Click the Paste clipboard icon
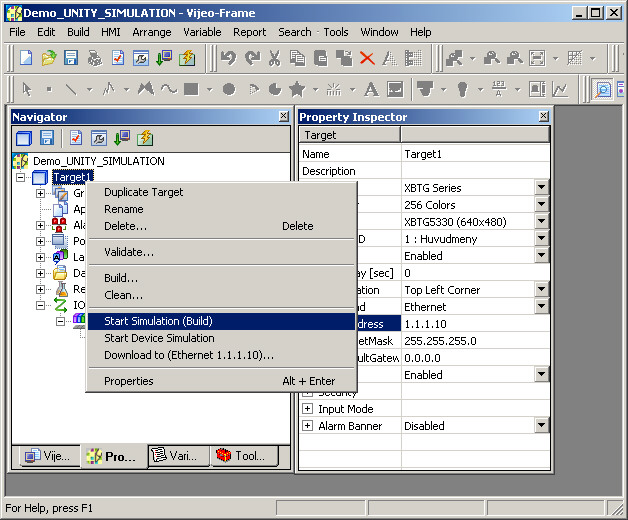This screenshot has height=520, width=628. [x=320, y=58]
